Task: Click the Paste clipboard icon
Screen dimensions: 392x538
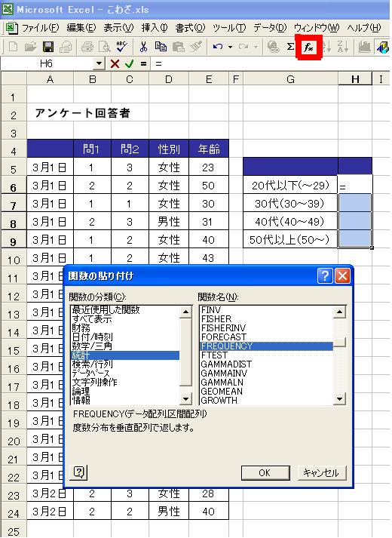Action: (178, 47)
